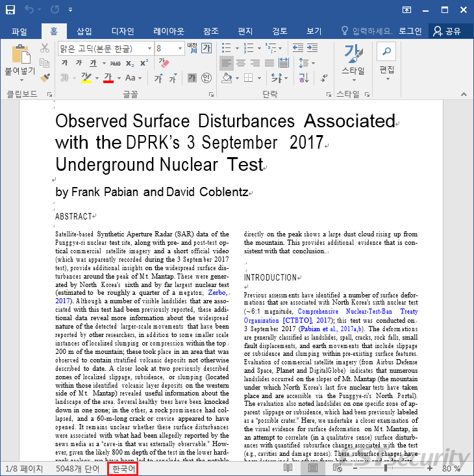Image resolution: width=474 pixels, height=476 pixels.
Task: Switch to the 삽입 tab
Action: [x=84, y=31]
